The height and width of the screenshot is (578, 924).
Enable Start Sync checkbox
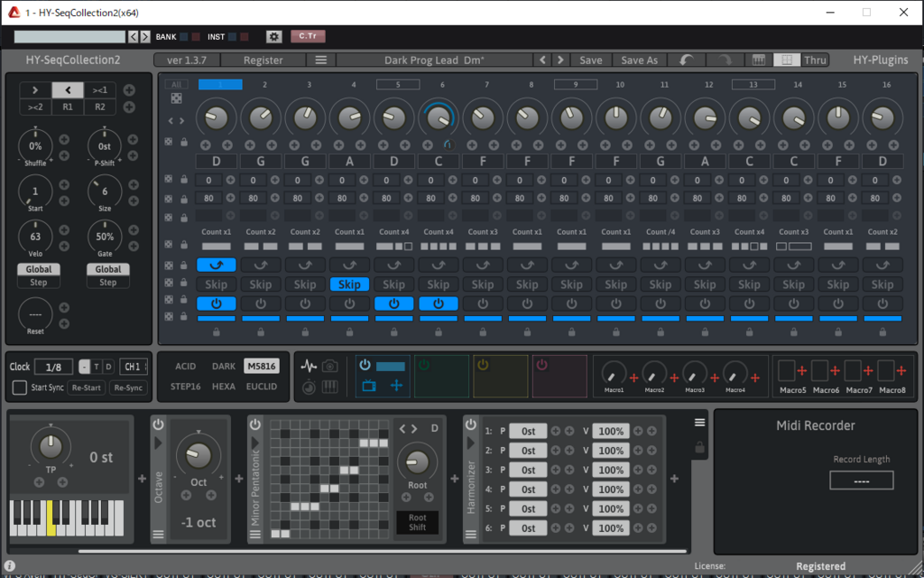tap(20, 387)
